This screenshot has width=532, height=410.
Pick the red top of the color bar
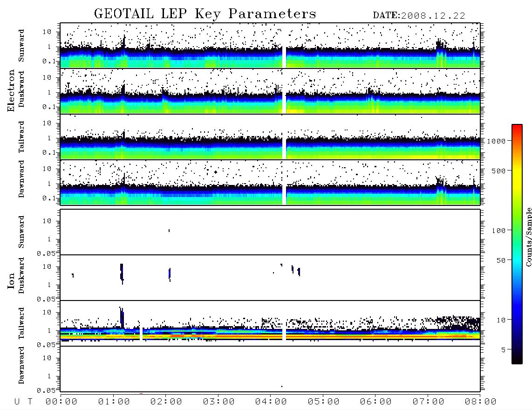click(x=517, y=129)
